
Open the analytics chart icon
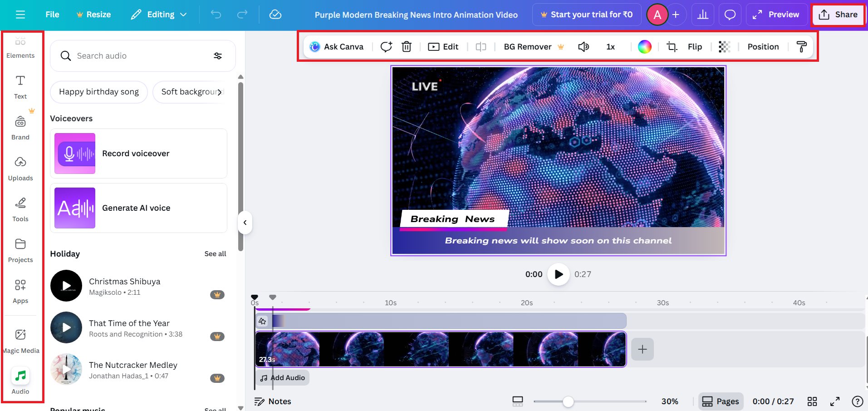[703, 15]
